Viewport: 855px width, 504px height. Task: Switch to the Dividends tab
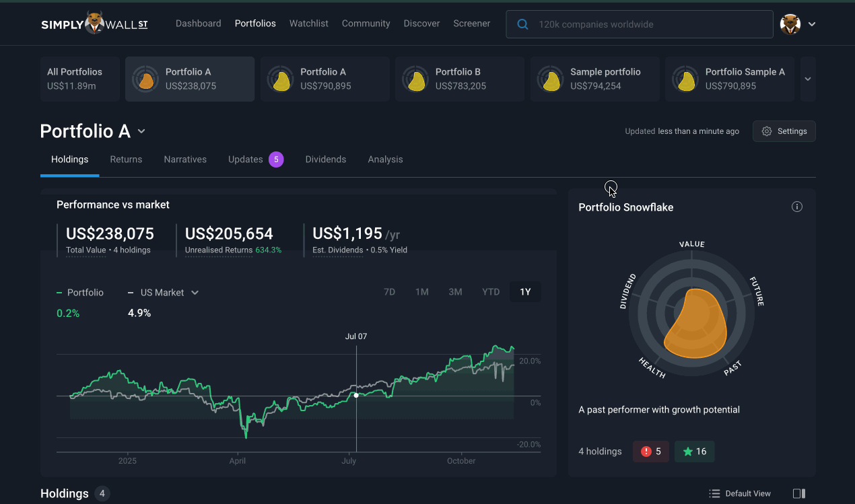click(x=325, y=159)
